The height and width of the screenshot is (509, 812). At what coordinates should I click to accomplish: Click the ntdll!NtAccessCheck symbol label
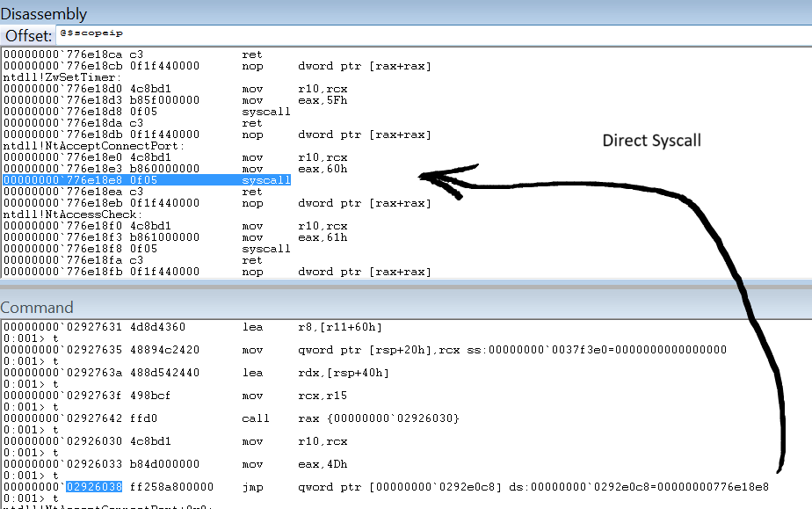click(x=72, y=214)
